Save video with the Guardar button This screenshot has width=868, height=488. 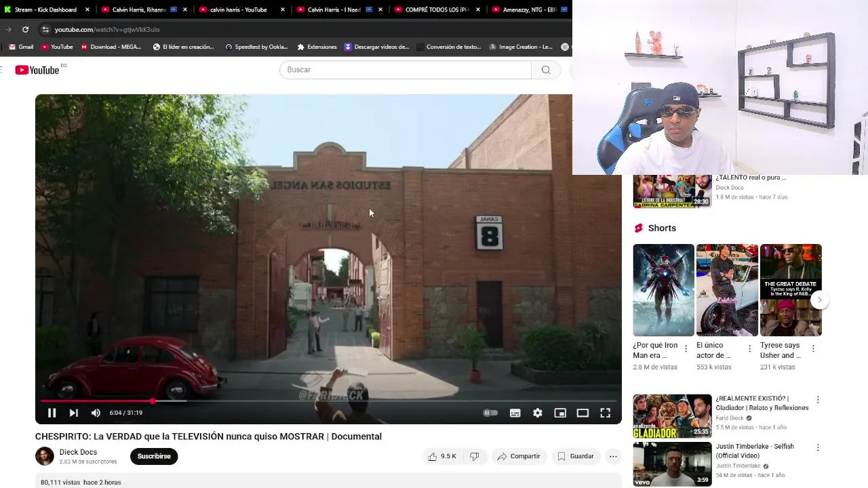coord(576,456)
